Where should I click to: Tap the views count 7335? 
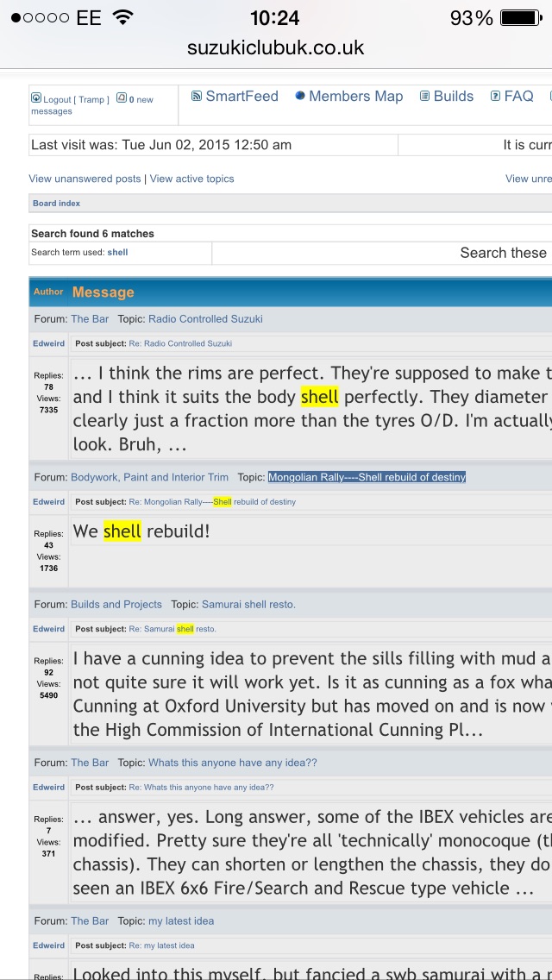(49, 410)
